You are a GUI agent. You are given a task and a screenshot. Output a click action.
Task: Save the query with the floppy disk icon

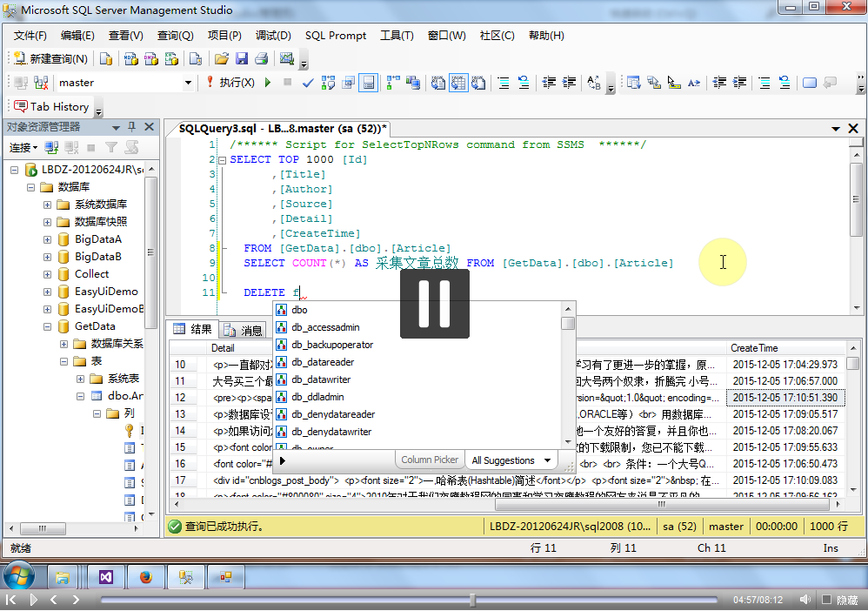[241, 59]
